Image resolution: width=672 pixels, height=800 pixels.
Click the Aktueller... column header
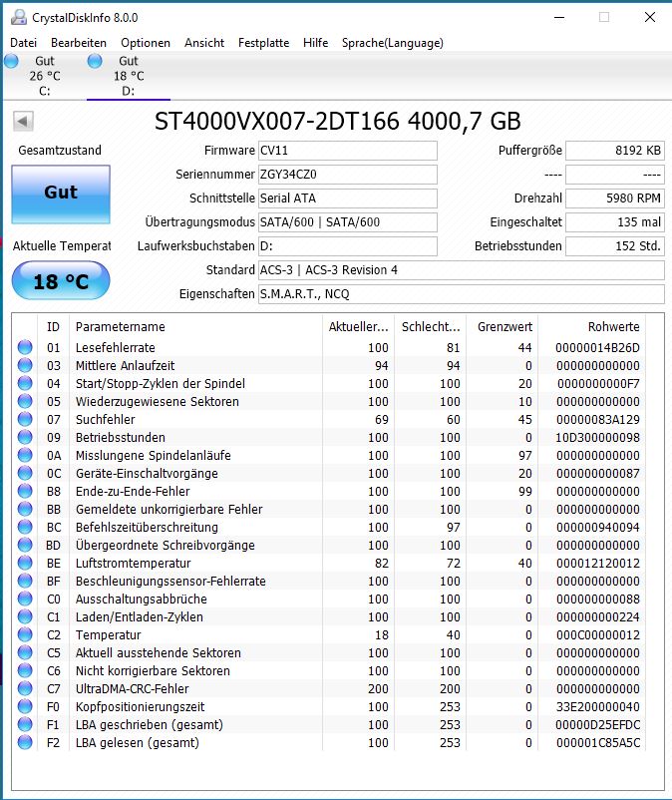(x=359, y=326)
